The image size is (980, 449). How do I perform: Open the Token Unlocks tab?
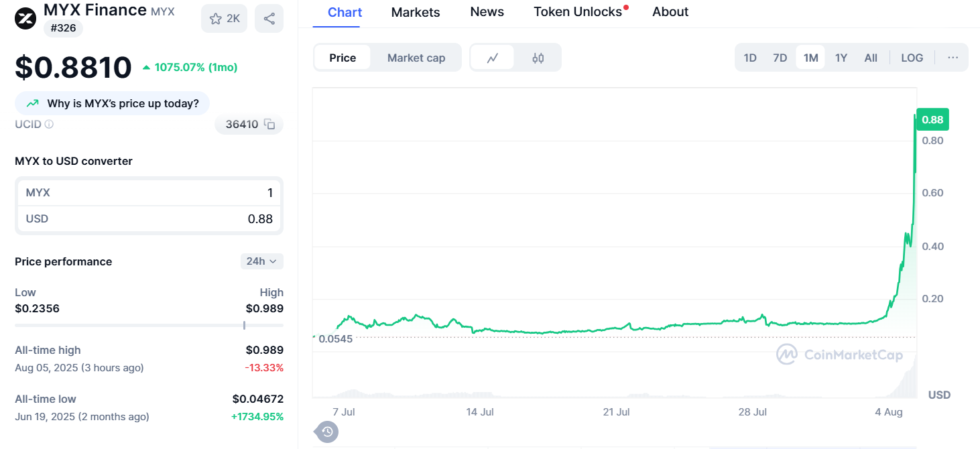pos(577,12)
